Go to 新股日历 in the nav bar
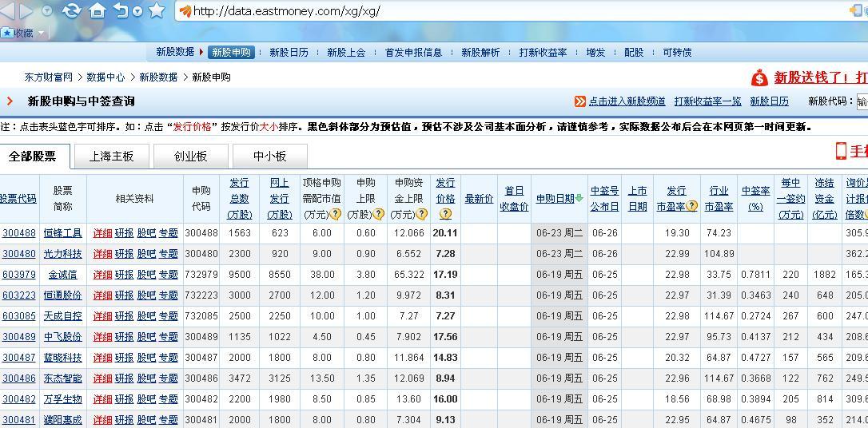 pos(289,53)
